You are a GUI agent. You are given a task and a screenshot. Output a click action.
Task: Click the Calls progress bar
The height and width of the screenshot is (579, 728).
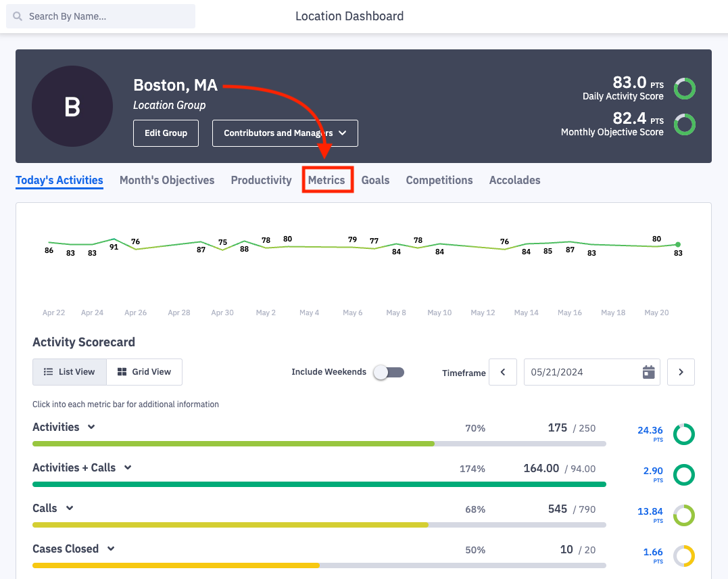pos(319,524)
